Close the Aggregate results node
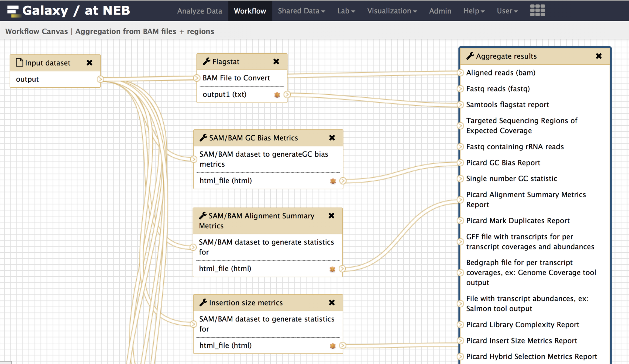 tap(599, 56)
